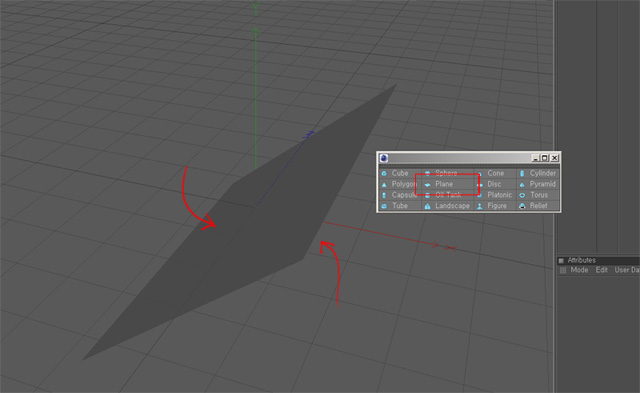Screen dimensions: 640x393
Task: Create a Torus object
Action: pos(534,195)
